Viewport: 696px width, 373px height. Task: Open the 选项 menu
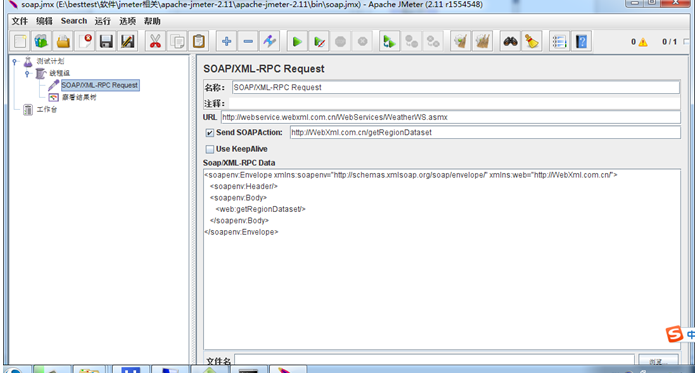tap(127, 21)
